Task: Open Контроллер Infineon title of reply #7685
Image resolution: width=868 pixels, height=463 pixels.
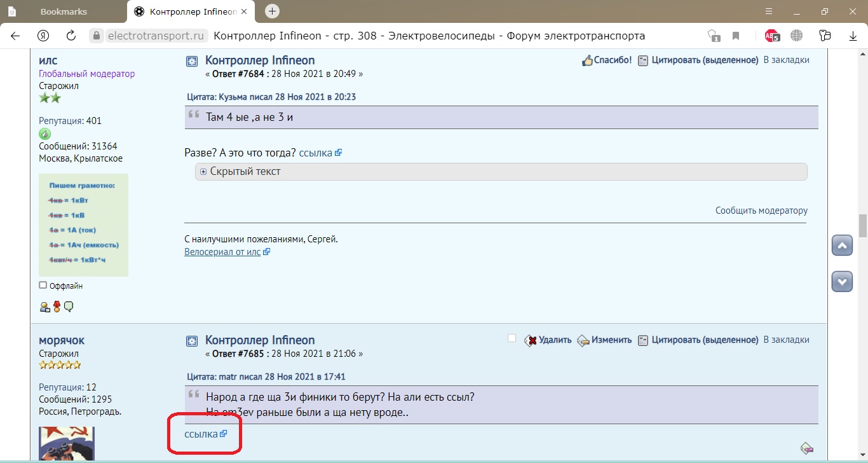Action: [x=260, y=340]
